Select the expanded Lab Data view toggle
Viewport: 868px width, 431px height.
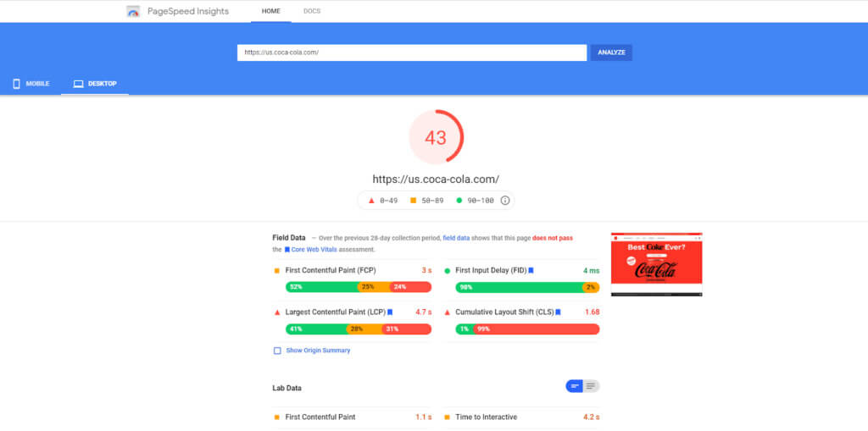[591, 386]
